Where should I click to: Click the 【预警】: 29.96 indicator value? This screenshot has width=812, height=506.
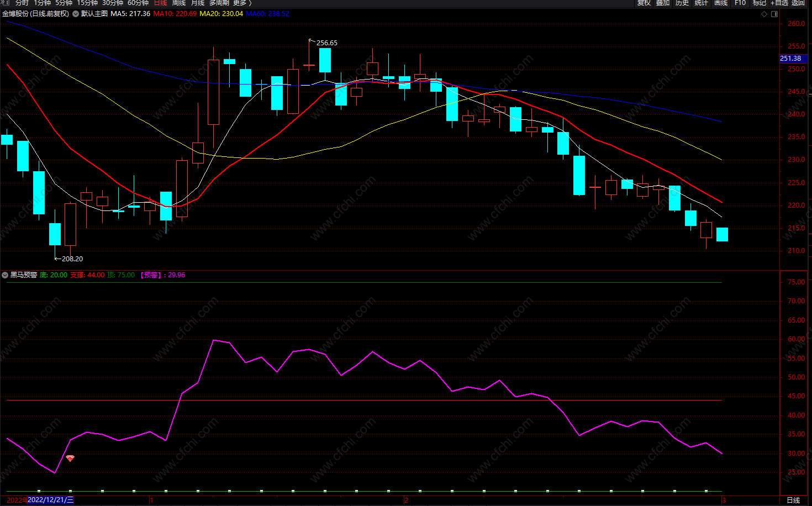pos(163,275)
